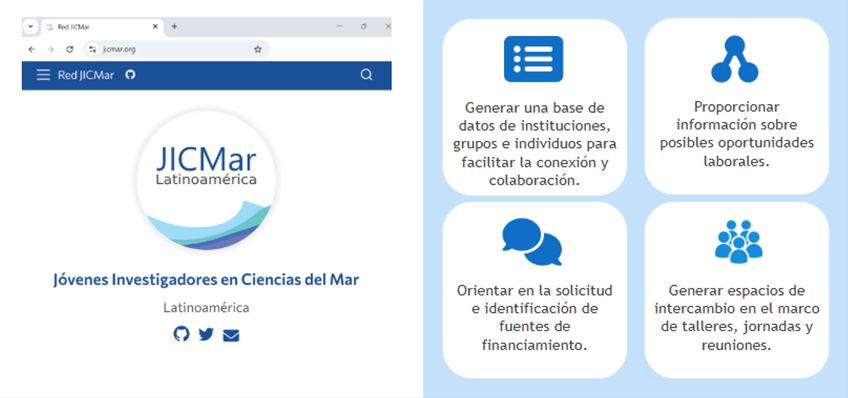Restore down the browser window
848x398 pixels.
coord(363,26)
